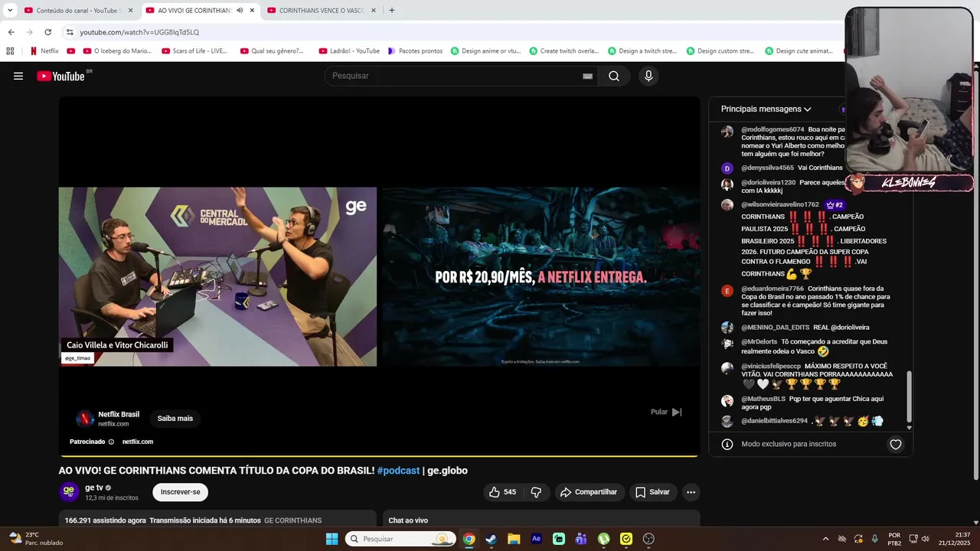Open the tab search dropdown arrow

coord(10,11)
